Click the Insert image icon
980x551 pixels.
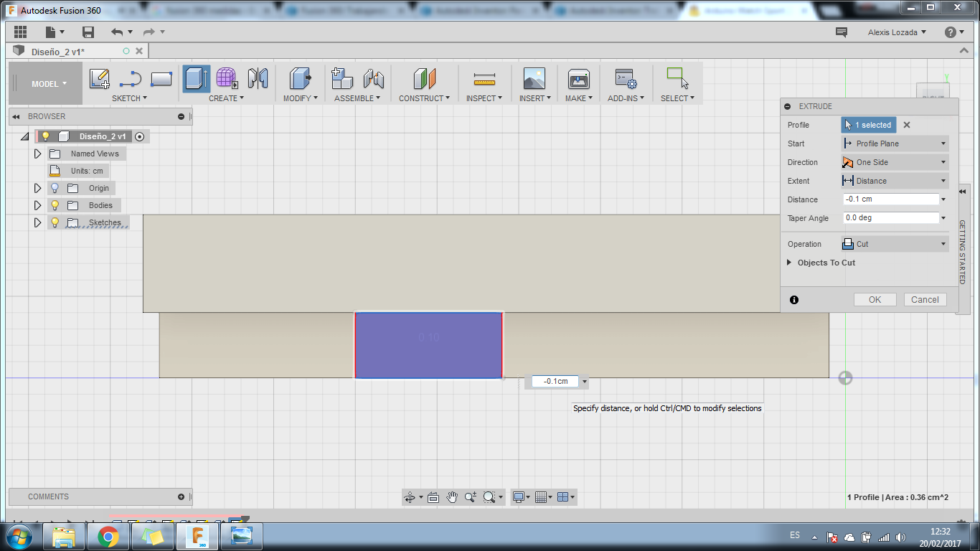534,78
